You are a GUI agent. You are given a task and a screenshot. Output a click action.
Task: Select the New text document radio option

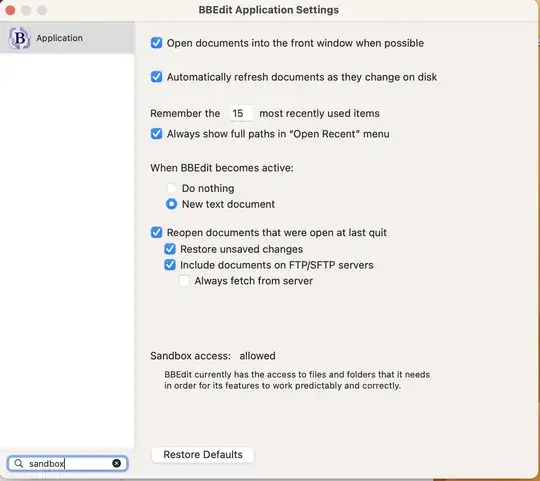171,204
